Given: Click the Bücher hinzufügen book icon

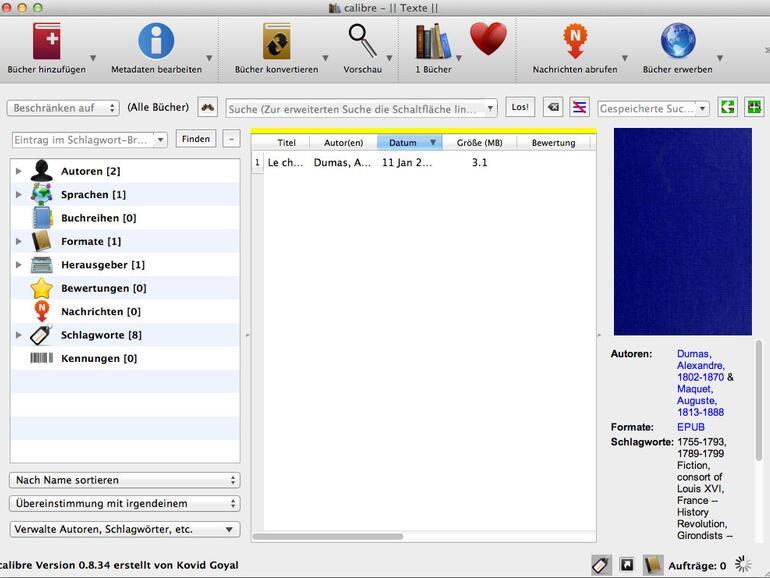Looking at the screenshot, I should [x=46, y=42].
